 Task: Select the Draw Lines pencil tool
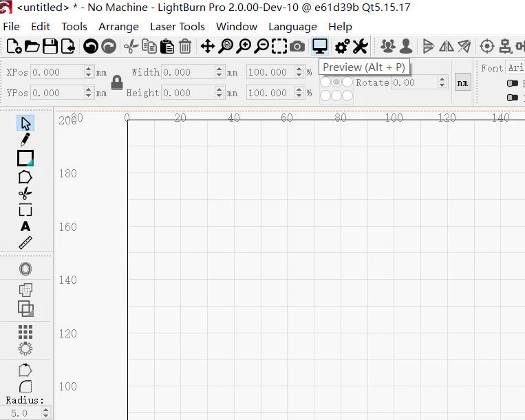coord(25,140)
